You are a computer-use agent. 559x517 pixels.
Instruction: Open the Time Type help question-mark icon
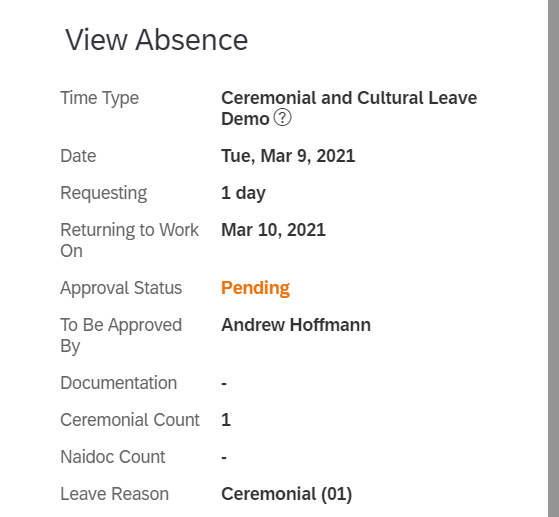click(282, 118)
